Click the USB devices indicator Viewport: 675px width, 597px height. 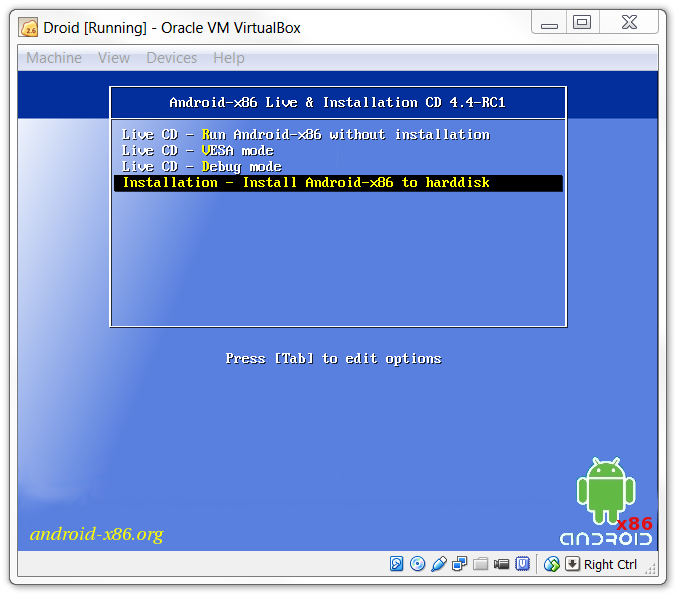tap(438, 563)
